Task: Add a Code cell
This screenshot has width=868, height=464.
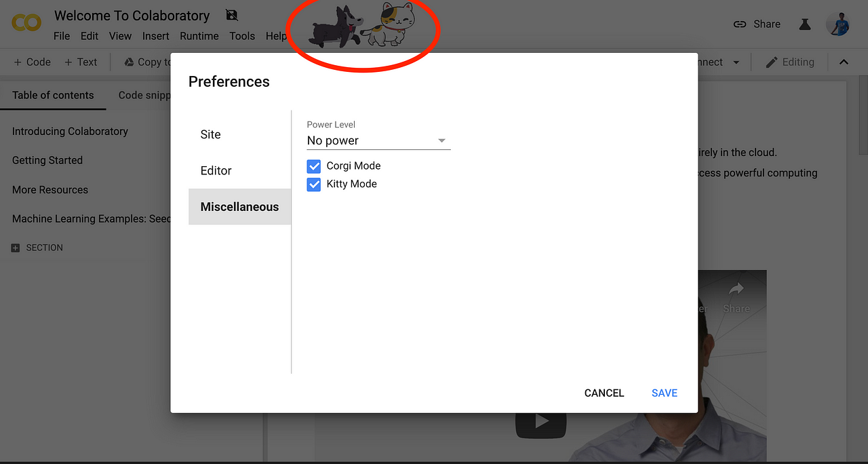Action: pyautogui.click(x=32, y=62)
